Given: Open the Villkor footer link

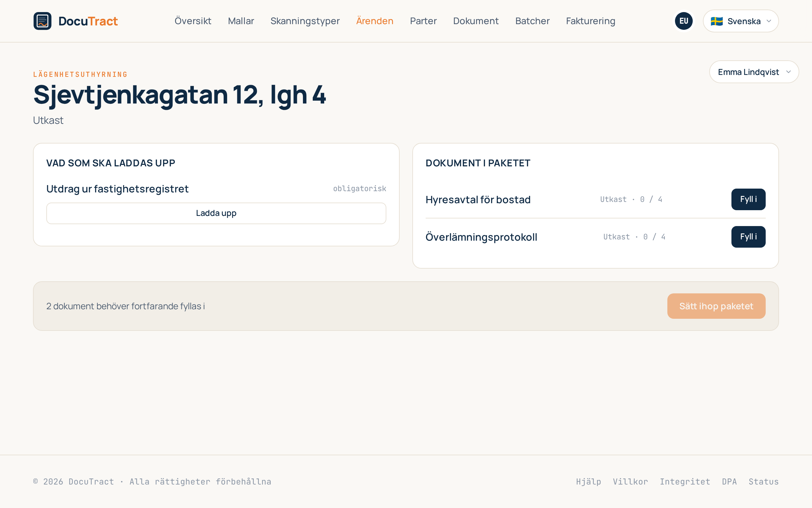Looking at the screenshot, I should coord(630,481).
